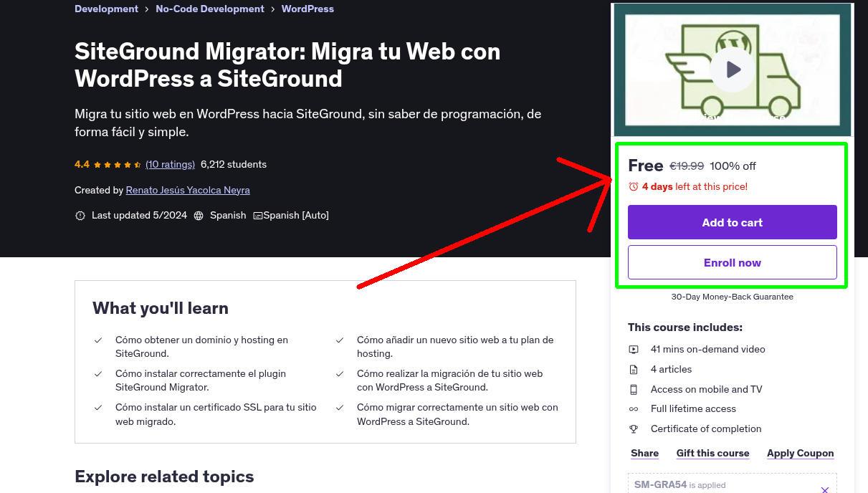Click the breadcrumb chevron after Development
Screen dimensions: 868x493
(x=147, y=9)
